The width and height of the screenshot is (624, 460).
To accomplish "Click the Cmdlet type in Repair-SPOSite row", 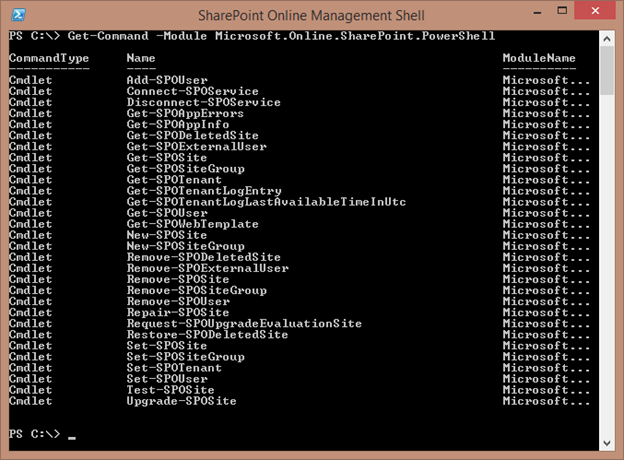I will pos(31,313).
